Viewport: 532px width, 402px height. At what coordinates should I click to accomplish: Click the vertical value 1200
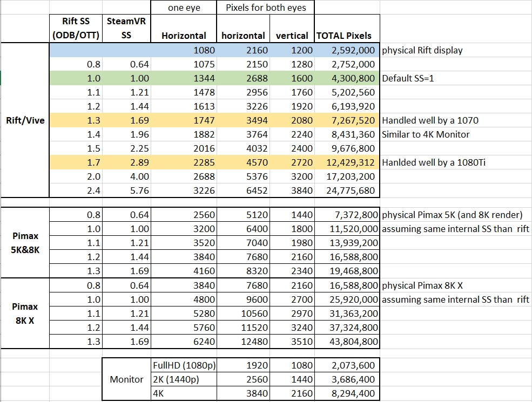[292, 50]
